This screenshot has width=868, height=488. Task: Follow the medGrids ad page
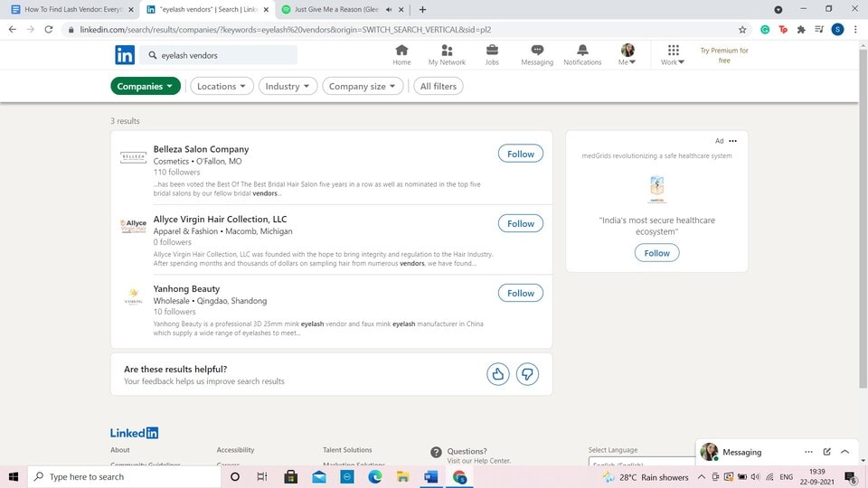[x=657, y=253]
